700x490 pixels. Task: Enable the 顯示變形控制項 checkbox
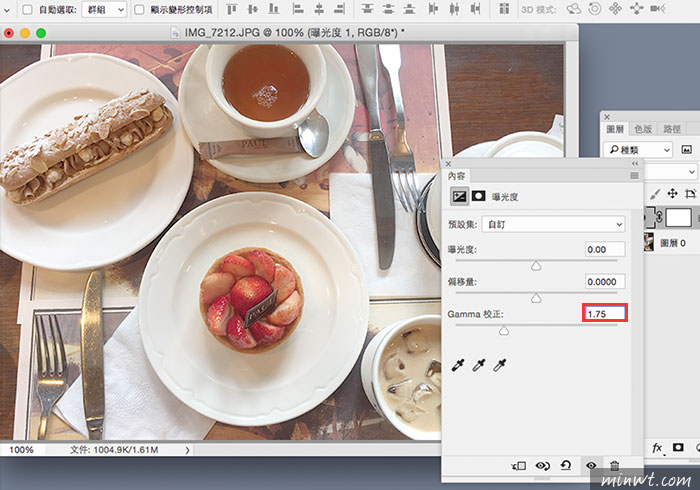(x=138, y=9)
